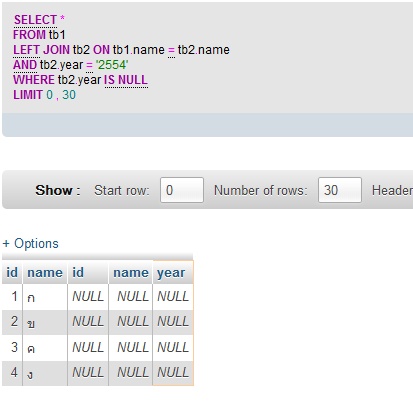Select the id cell with value 1
Image resolution: width=413 pixels, height=405 pixels.
pos(12,297)
